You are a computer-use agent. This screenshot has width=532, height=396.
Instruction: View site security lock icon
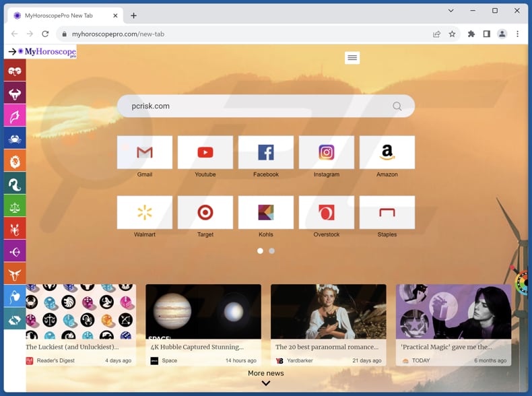click(64, 34)
